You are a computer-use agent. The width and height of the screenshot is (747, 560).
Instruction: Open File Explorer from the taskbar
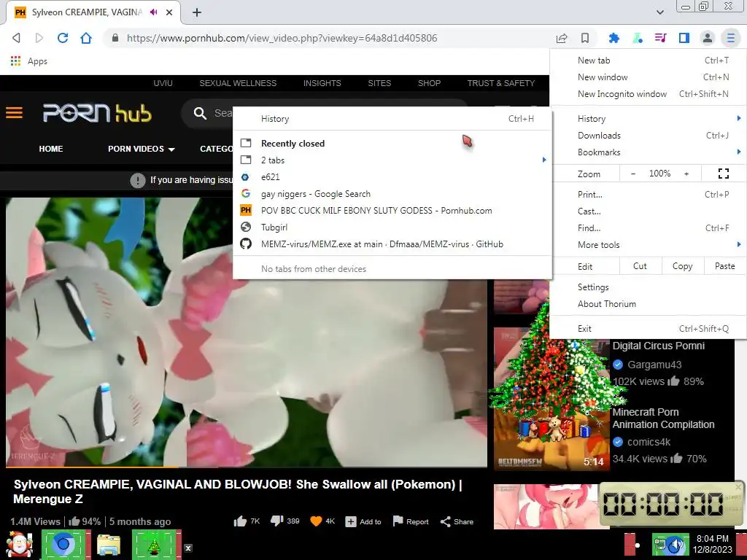(x=109, y=545)
